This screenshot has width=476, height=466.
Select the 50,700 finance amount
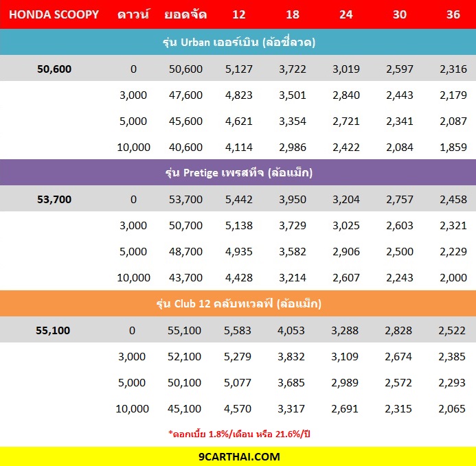[x=185, y=225]
